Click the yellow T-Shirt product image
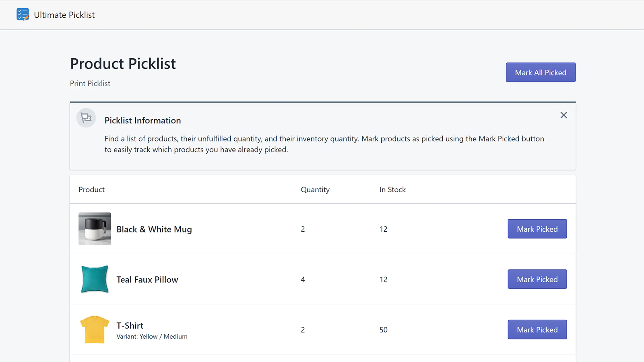The height and width of the screenshot is (362, 644). pyautogui.click(x=94, y=329)
